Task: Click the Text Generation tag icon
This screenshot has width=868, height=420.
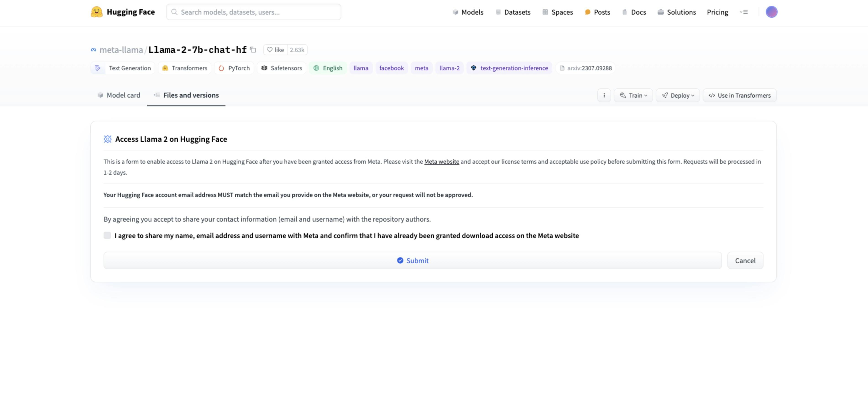Action: [x=98, y=68]
